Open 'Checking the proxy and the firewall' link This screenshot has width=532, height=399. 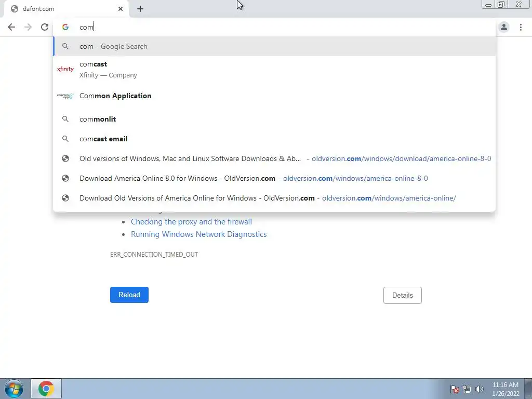191,222
